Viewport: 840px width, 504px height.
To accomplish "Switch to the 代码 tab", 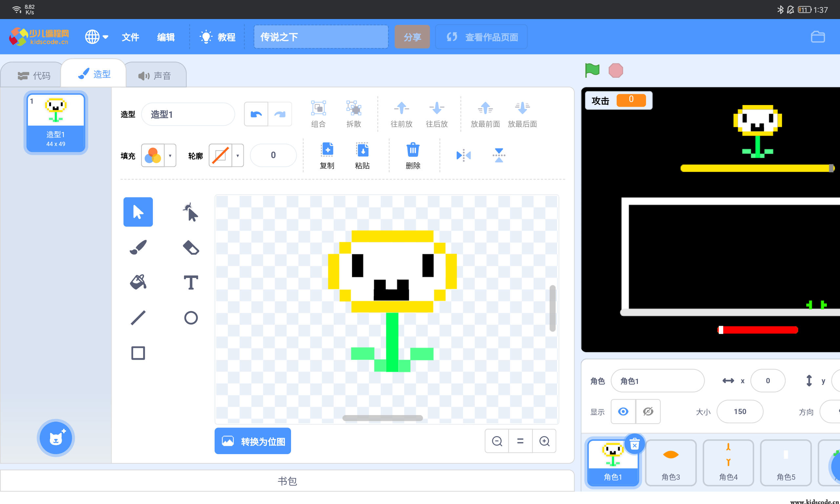I will [x=34, y=75].
